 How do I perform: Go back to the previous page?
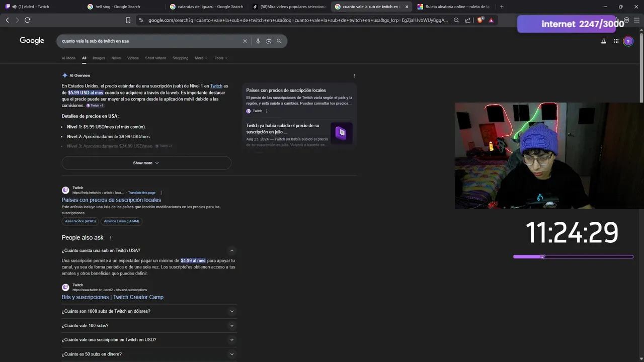[x=7, y=20]
